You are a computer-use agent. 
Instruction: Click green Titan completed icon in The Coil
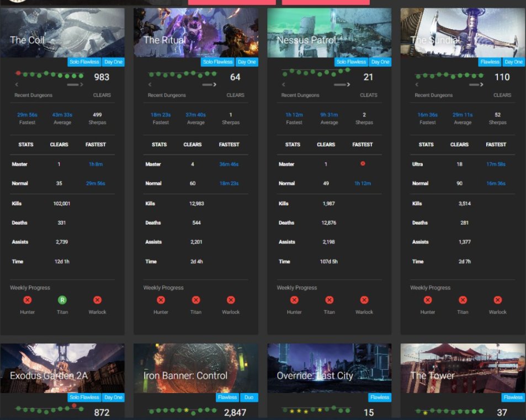coord(62,300)
